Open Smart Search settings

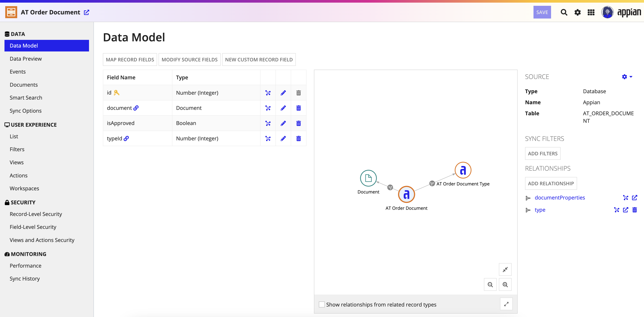click(26, 98)
